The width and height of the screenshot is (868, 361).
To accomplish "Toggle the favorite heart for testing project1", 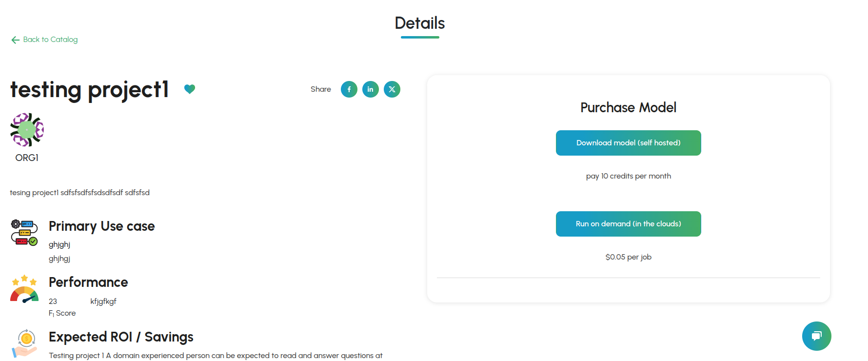I will [x=190, y=89].
